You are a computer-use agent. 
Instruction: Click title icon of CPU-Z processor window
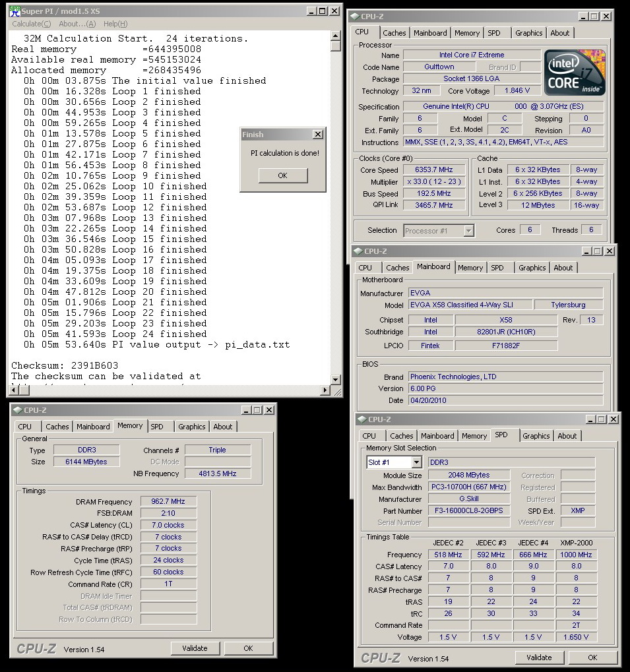tap(355, 16)
